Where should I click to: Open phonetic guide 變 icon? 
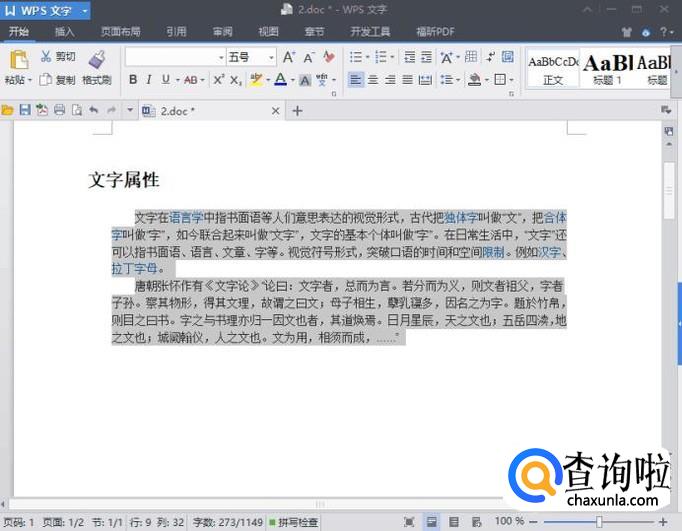click(x=322, y=80)
